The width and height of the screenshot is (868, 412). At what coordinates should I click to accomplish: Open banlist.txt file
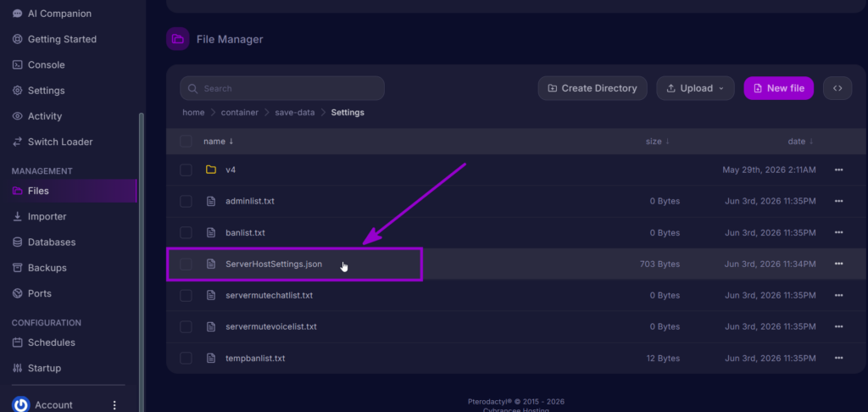point(245,232)
